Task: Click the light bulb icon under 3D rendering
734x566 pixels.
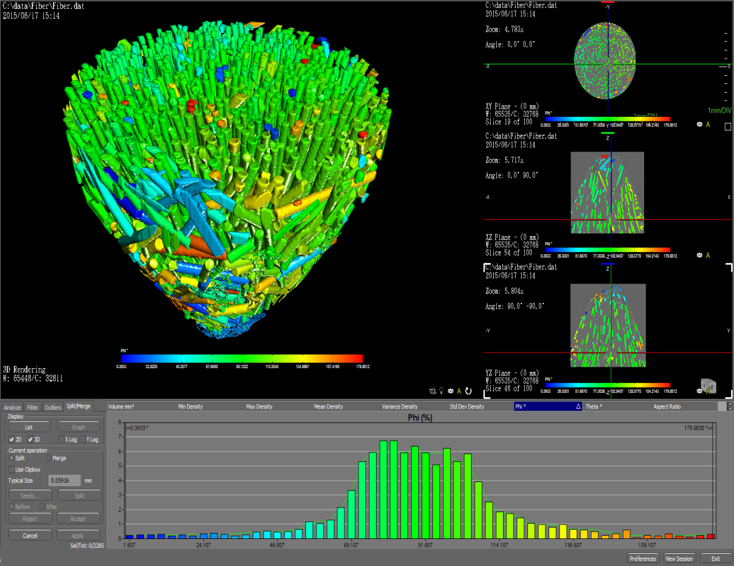Action: point(440,391)
